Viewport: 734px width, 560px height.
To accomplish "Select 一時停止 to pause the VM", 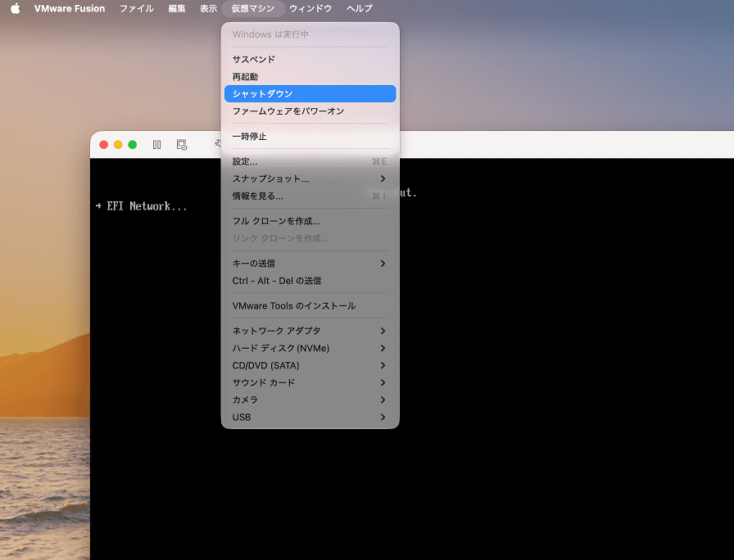I will pos(310,137).
